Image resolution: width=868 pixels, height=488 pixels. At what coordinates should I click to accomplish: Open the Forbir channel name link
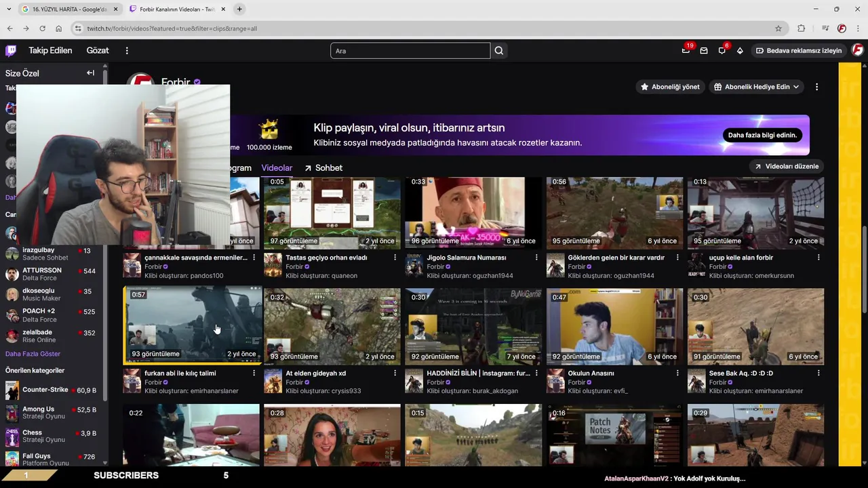point(176,83)
